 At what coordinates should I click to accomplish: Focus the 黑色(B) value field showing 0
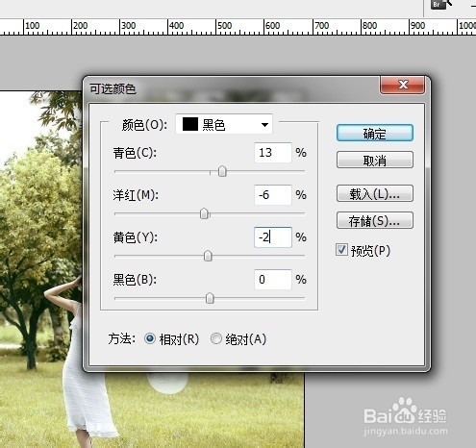point(273,280)
